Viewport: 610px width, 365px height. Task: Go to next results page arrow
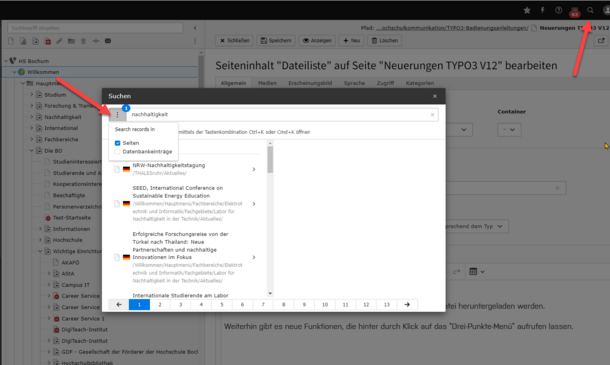click(407, 305)
